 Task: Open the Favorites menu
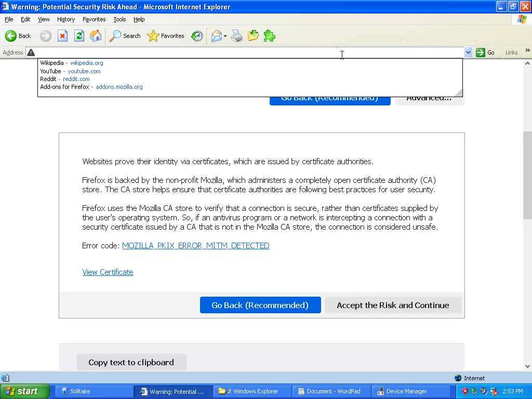[x=94, y=19]
